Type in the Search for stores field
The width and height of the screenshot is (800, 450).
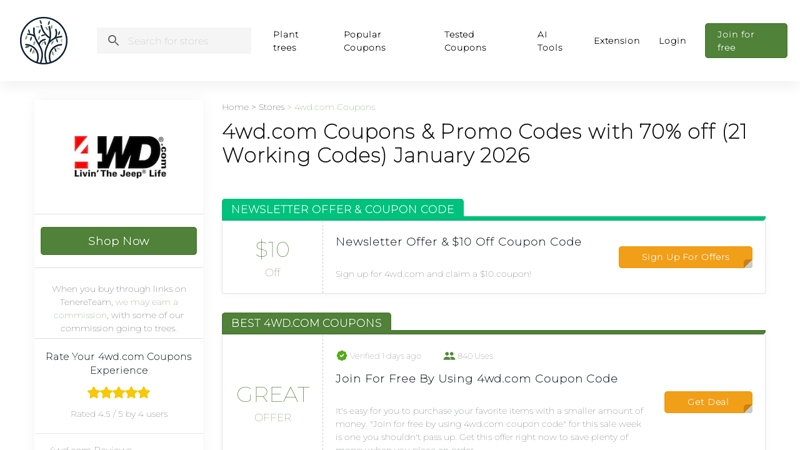point(185,41)
